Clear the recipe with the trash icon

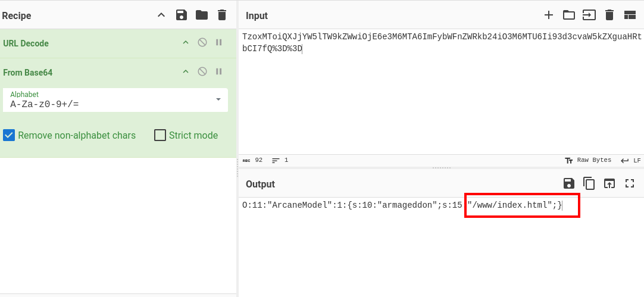222,15
